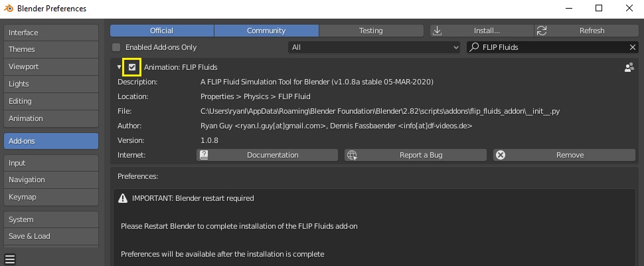
Task: Click the magnifier icon in the search field
Action: pos(475,47)
